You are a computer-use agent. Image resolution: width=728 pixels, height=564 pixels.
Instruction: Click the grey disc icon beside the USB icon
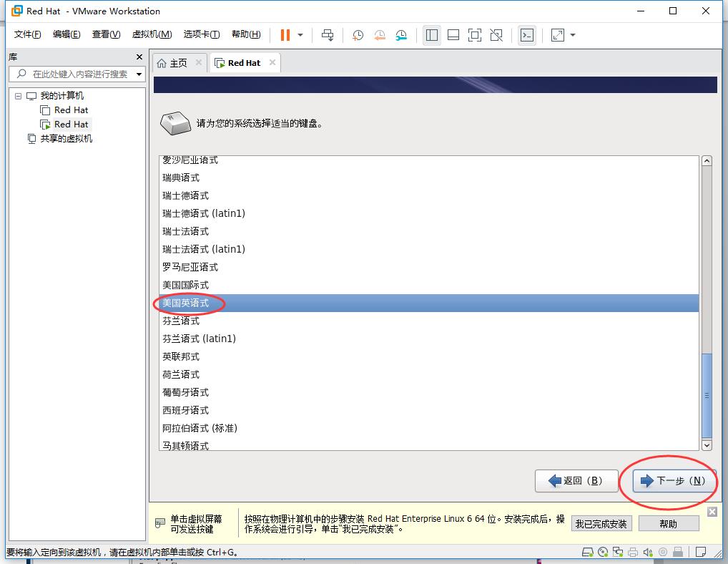click(663, 552)
